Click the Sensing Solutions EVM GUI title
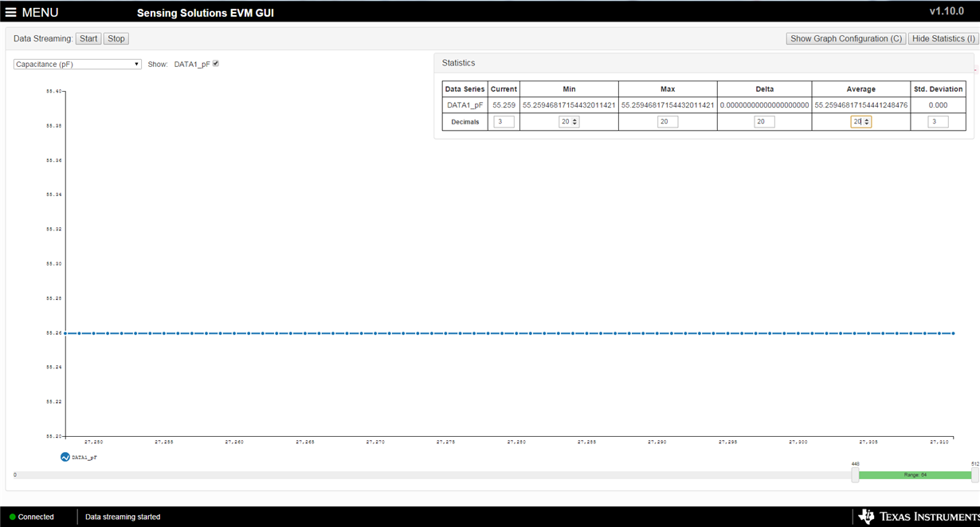Screen dimensions: 980x527 [206, 14]
